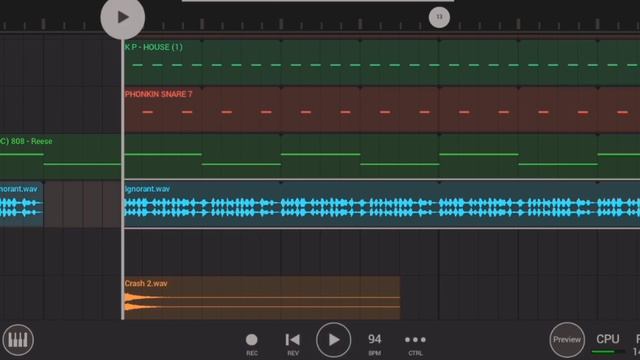Open the CTRL three-dots menu
The image size is (640, 360).
point(415,344)
